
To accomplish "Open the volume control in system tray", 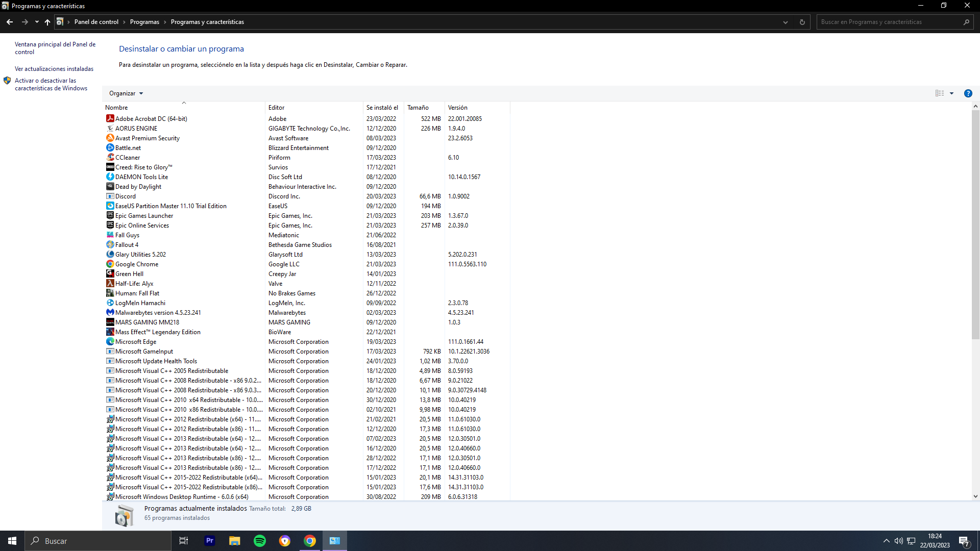I will 898,541.
